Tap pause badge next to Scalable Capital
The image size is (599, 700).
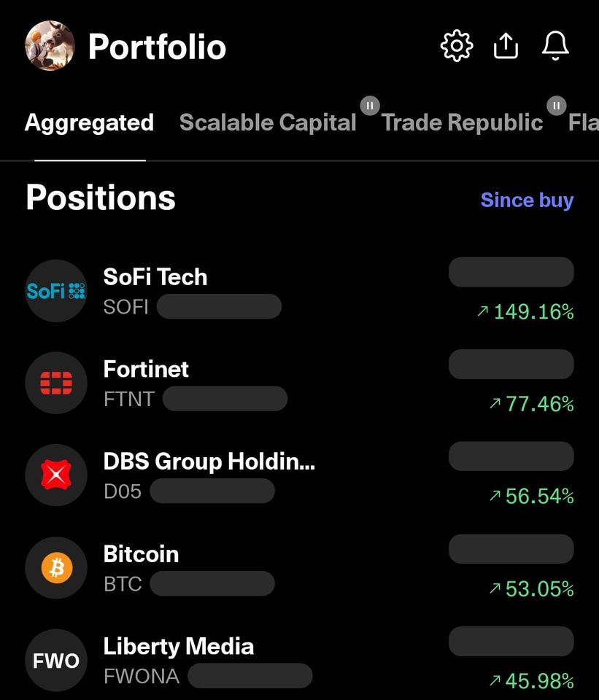point(370,106)
